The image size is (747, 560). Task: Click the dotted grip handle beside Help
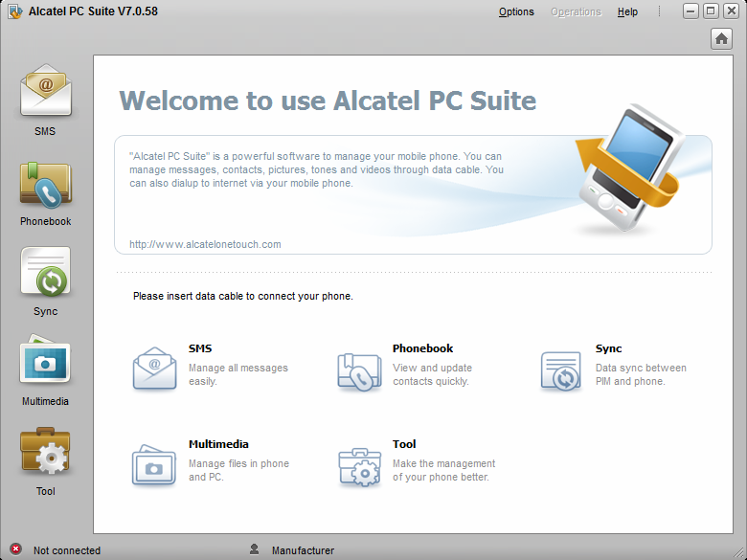click(x=659, y=11)
